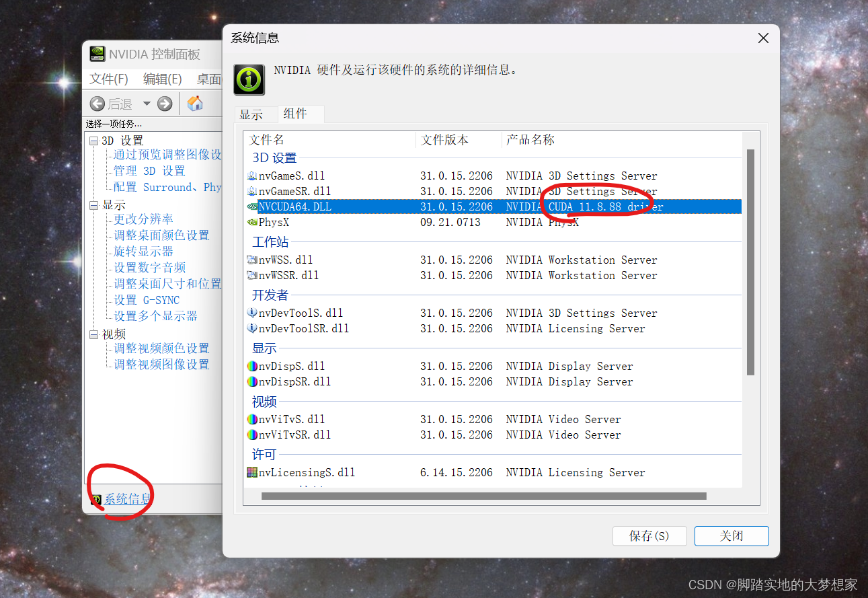Click the green info icon in the System Information dialog
Screen dimensions: 868x598
click(x=249, y=79)
